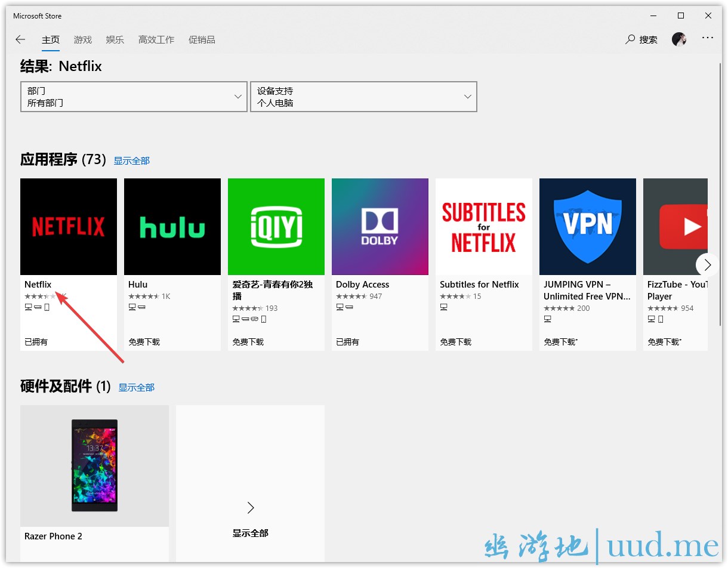Click the back arrow button
This screenshot has height=568, width=728.
[20, 39]
